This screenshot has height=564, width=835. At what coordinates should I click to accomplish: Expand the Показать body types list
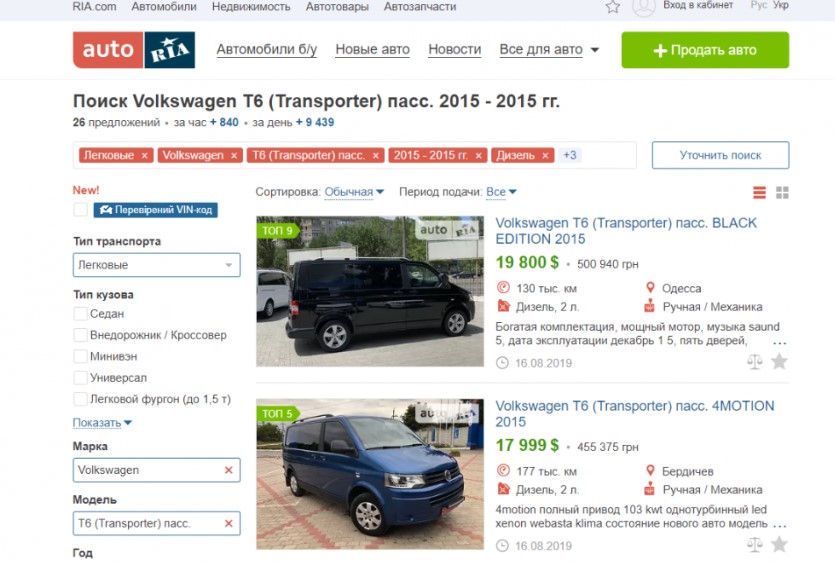[x=102, y=423]
